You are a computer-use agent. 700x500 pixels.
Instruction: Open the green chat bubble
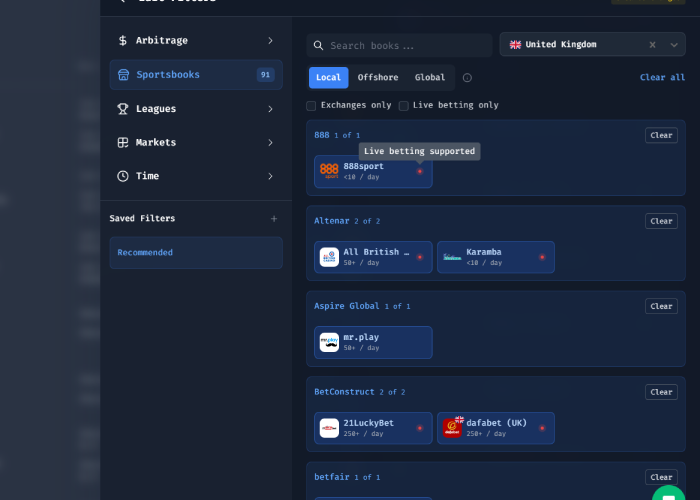coord(668,492)
